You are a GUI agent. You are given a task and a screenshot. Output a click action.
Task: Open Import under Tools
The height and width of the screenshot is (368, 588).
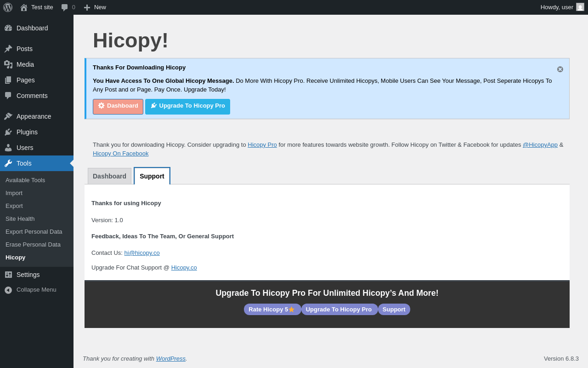14,193
